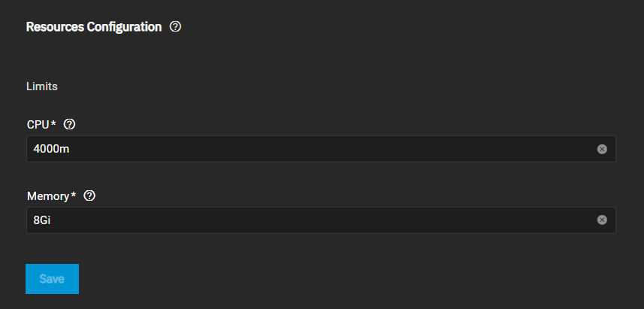Show the Memory help tooltip icon
Image resolution: width=644 pixels, height=309 pixels.
coord(89,195)
